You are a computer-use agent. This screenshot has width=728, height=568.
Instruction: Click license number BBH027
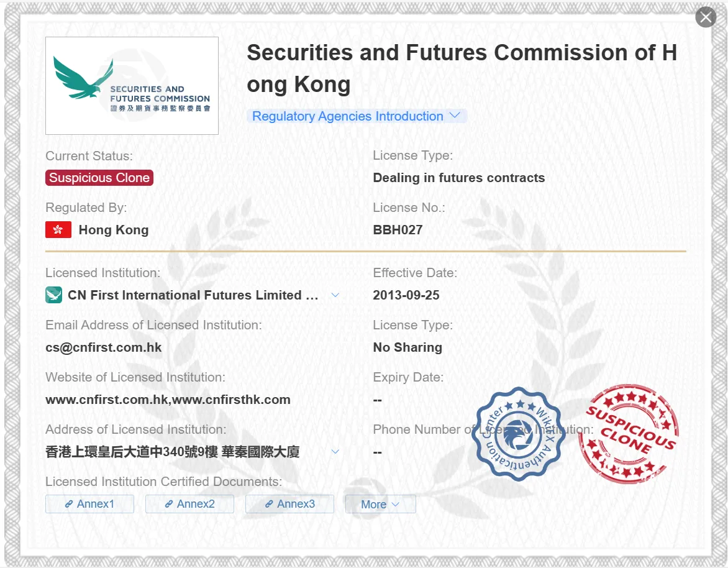click(x=398, y=230)
